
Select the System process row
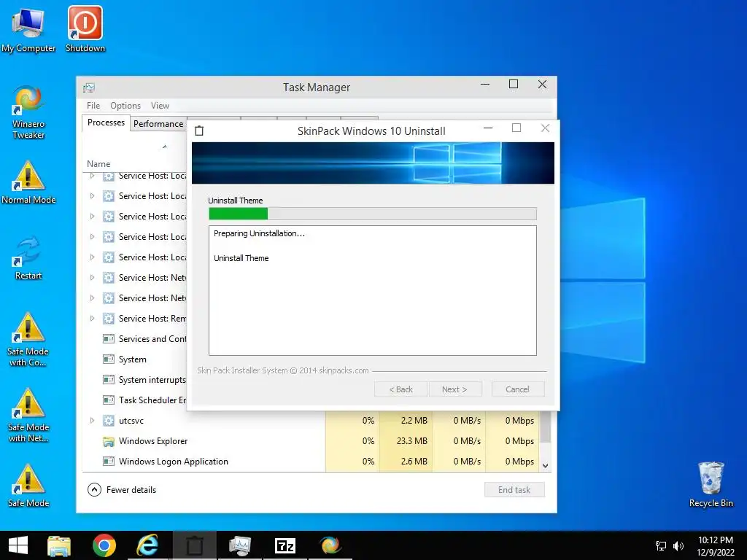click(x=135, y=359)
